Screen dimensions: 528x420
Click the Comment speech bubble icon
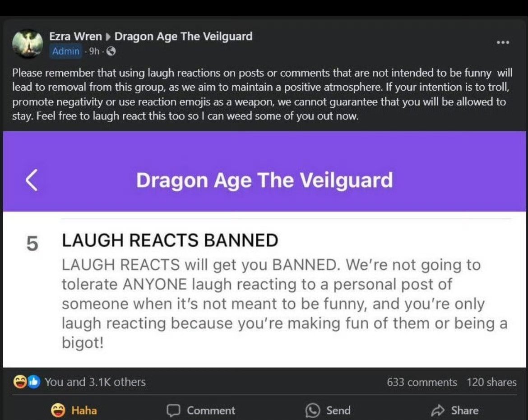coord(173,411)
